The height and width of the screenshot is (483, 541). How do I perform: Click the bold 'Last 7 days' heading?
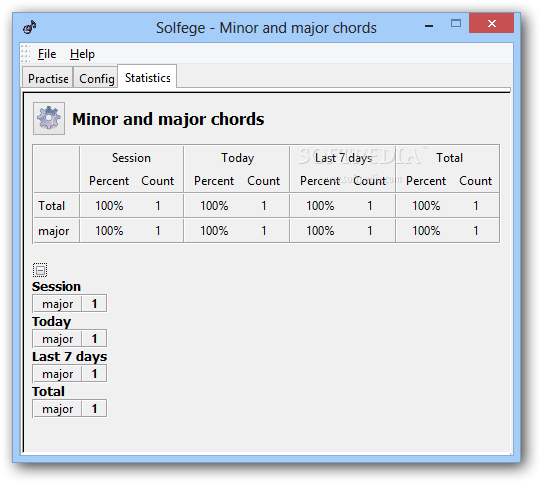(69, 357)
